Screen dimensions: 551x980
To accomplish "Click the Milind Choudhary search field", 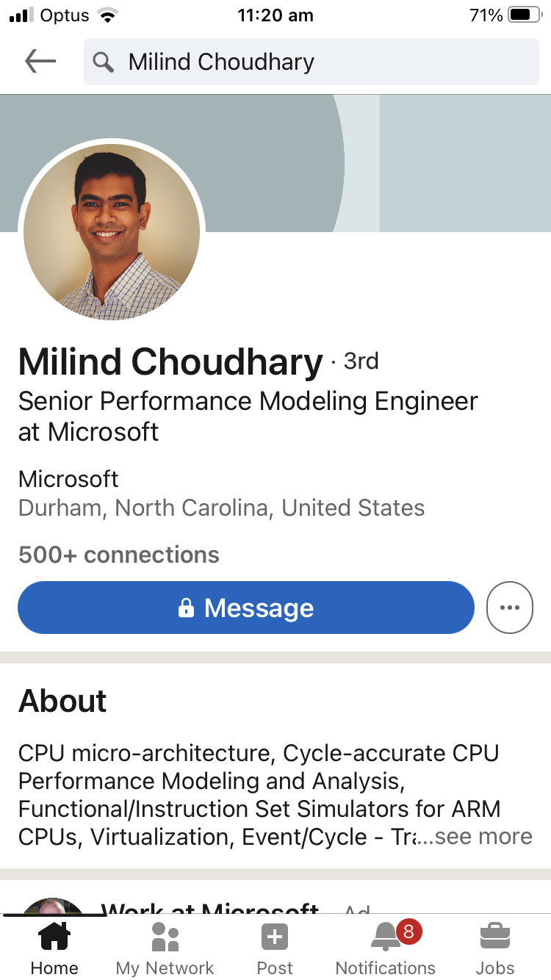I will [x=311, y=62].
